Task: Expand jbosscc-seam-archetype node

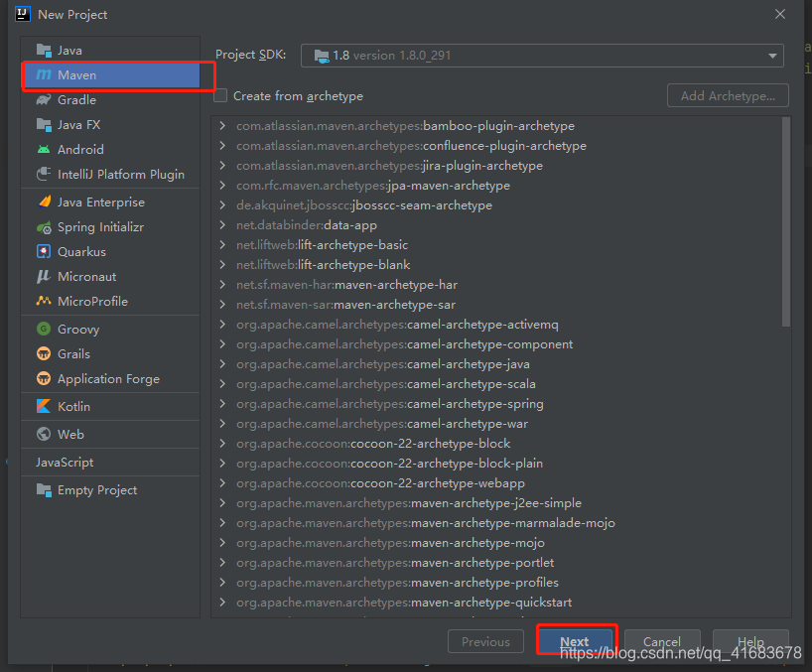Action: click(x=222, y=205)
